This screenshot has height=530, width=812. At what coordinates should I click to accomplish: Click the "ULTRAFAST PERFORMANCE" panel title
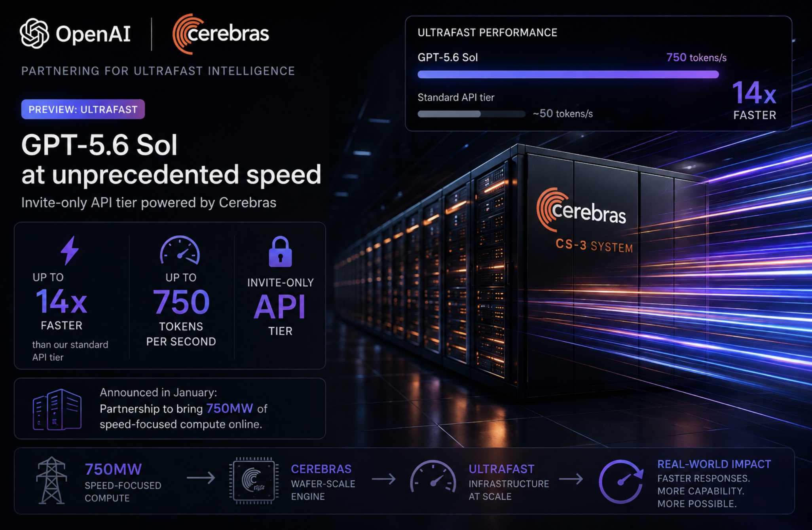coord(488,32)
